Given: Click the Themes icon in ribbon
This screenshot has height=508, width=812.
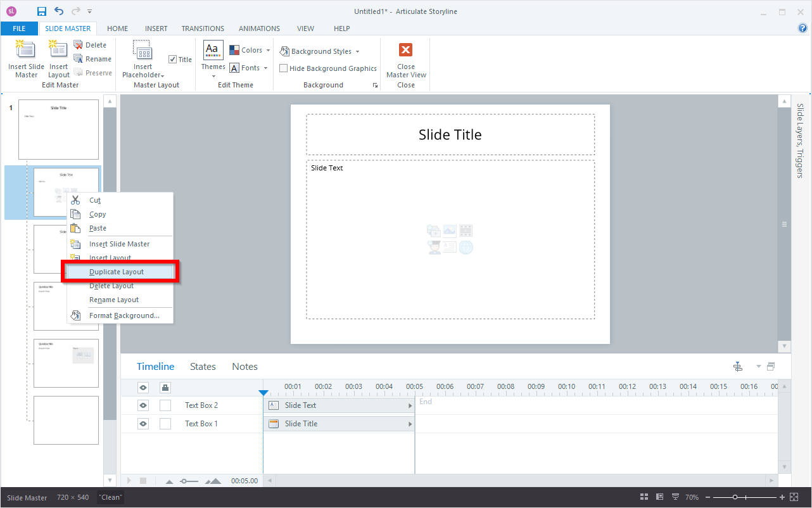Looking at the screenshot, I should 213,51.
